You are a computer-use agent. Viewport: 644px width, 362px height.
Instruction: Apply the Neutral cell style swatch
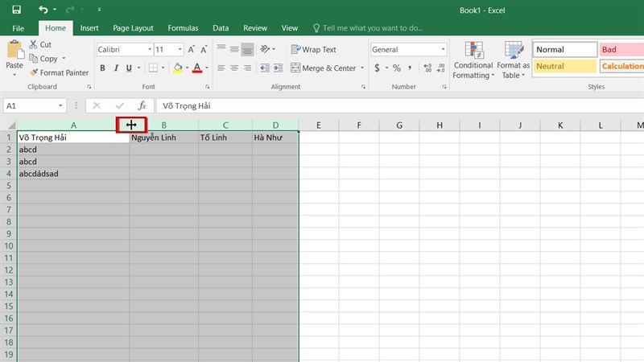click(565, 66)
